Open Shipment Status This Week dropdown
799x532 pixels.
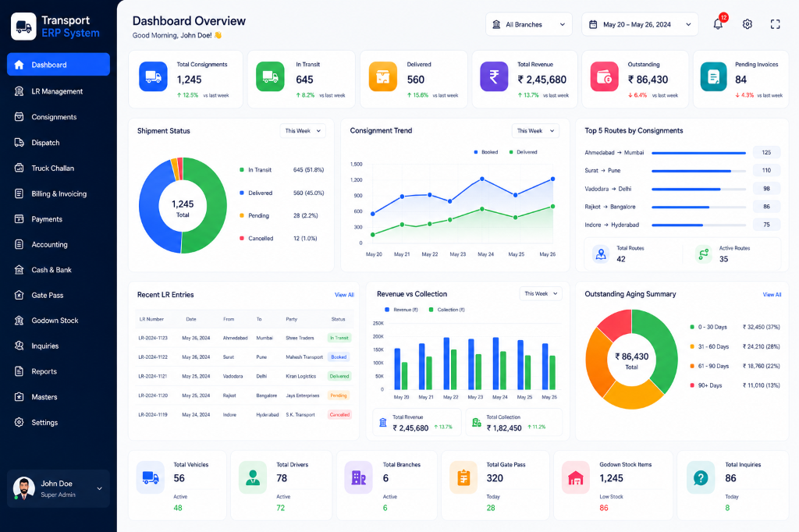303,131
